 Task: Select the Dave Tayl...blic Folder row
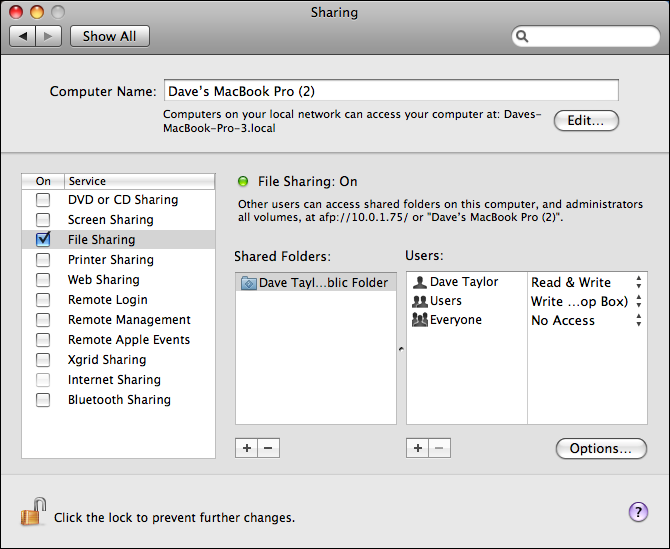[316, 282]
